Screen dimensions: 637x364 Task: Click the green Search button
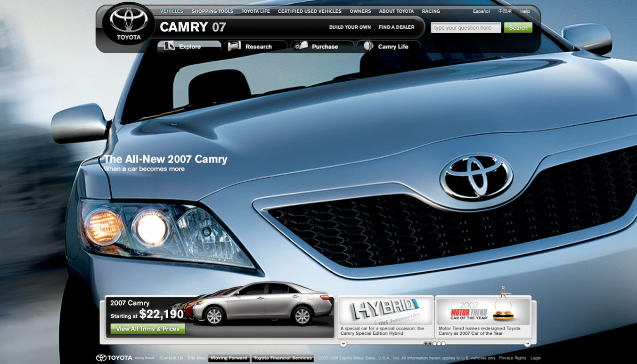[x=518, y=28]
